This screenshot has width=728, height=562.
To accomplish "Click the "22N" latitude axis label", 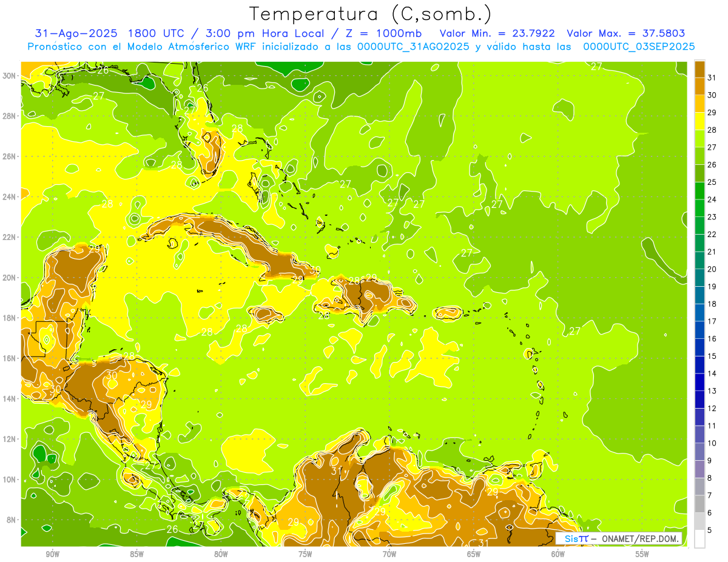I will (x=10, y=237).
